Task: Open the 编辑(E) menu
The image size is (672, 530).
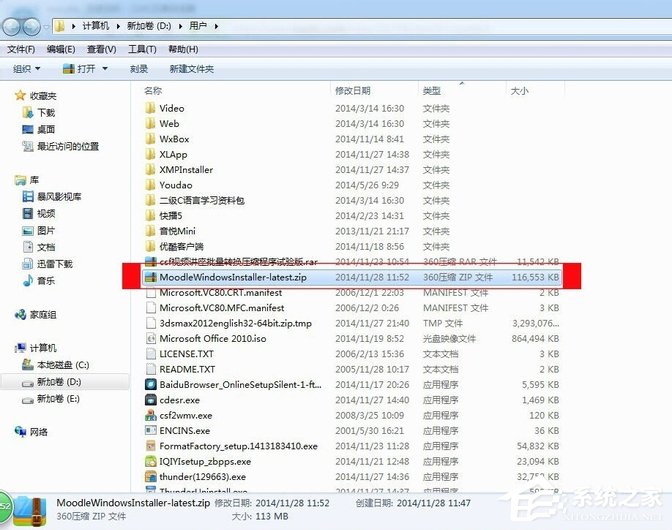Action: coord(61,50)
